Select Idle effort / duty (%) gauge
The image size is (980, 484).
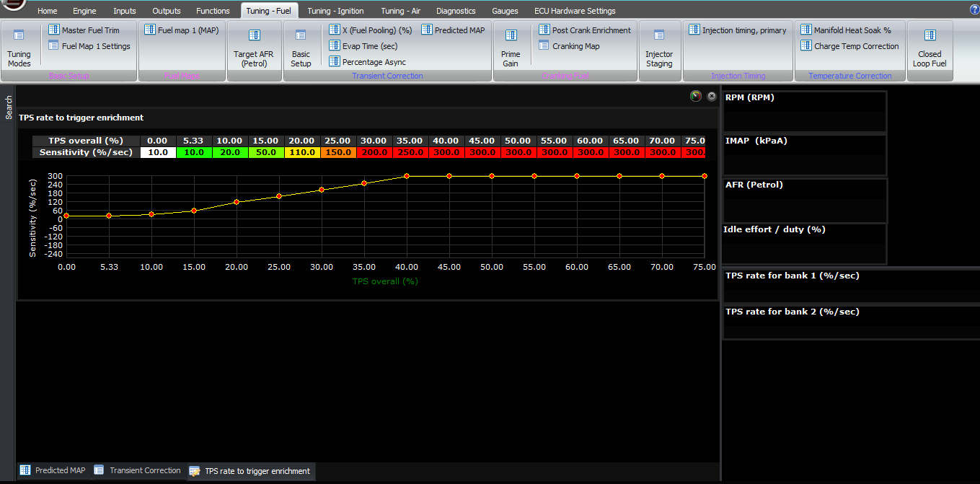pos(804,244)
